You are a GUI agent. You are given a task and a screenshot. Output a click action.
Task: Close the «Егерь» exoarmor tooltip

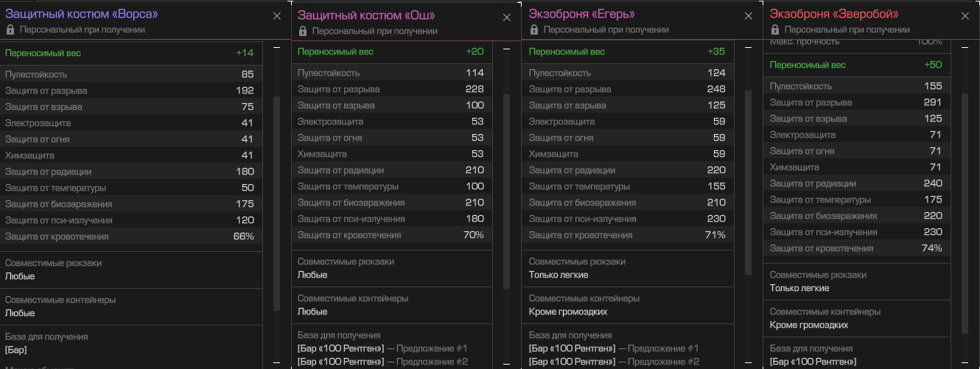pos(749,16)
